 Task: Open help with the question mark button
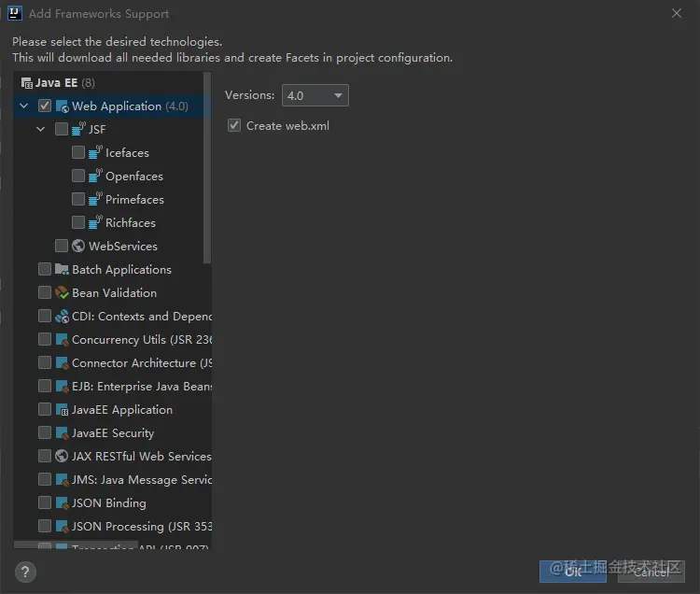25,572
